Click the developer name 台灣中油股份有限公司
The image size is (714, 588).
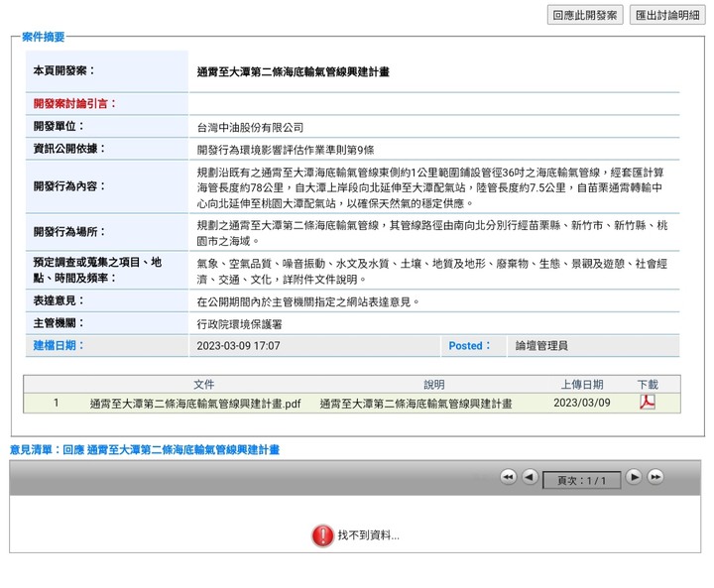click(250, 128)
